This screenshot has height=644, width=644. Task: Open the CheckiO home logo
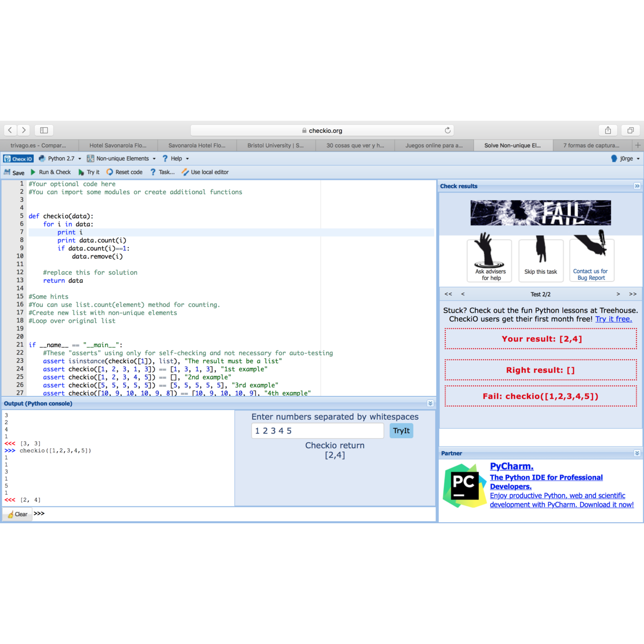click(19, 158)
